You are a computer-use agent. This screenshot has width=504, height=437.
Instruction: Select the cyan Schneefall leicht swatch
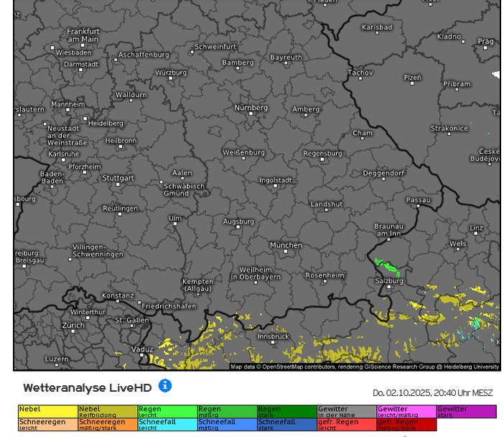pyautogui.click(x=167, y=424)
